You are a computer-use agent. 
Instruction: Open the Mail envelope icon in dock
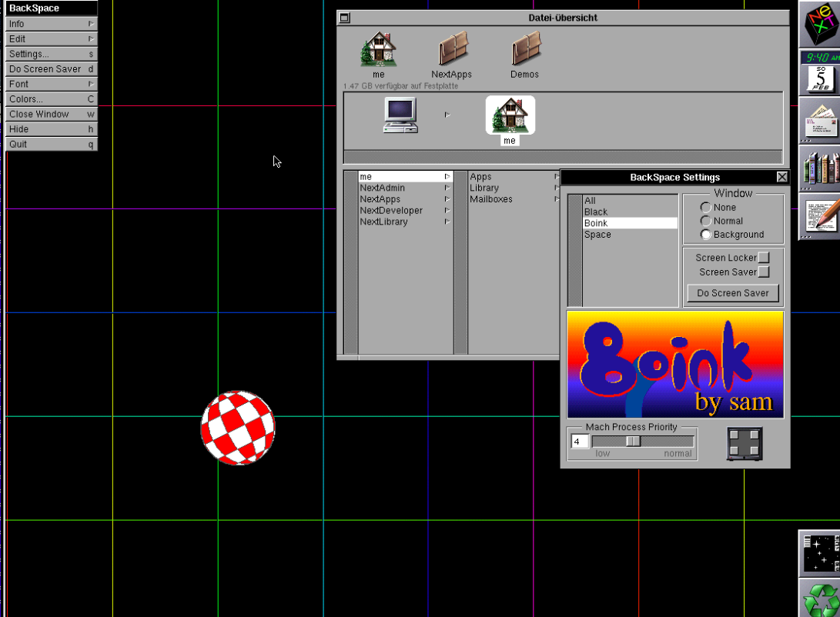(x=821, y=120)
